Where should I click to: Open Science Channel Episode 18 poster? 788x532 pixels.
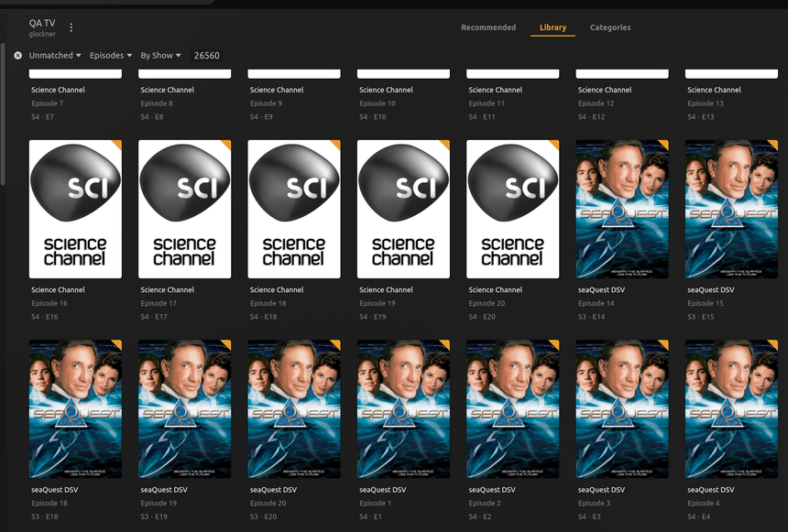pos(294,209)
